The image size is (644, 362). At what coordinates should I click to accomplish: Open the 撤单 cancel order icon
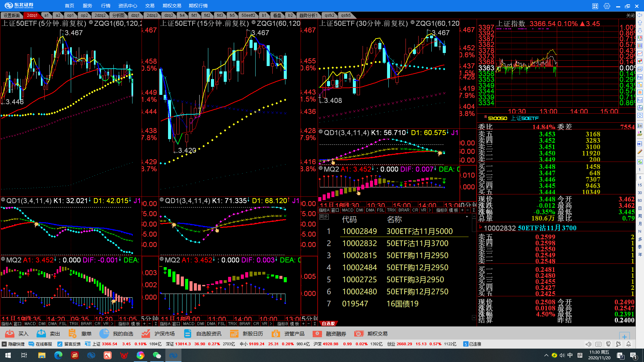[x=72, y=334]
